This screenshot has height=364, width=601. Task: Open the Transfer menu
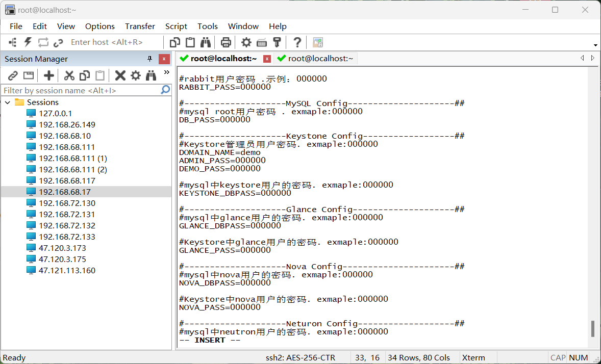click(x=140, y=26)
